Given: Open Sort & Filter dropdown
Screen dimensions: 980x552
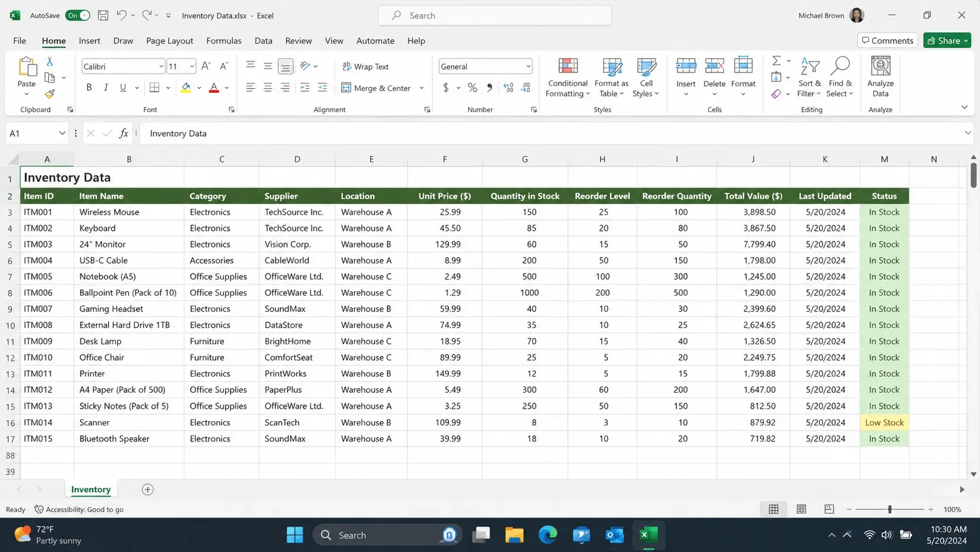Looking at the screenshot, I should [809, 77].
